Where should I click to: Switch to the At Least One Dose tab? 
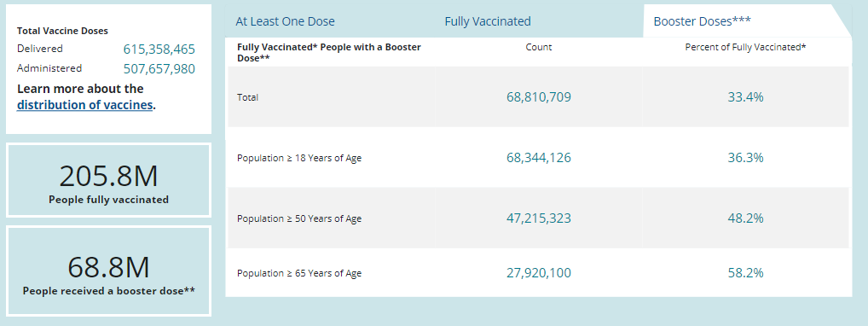(285, 21)
